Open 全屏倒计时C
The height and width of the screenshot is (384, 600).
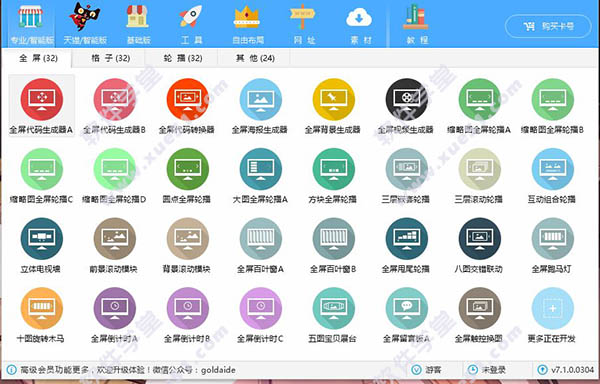(260, 315)
